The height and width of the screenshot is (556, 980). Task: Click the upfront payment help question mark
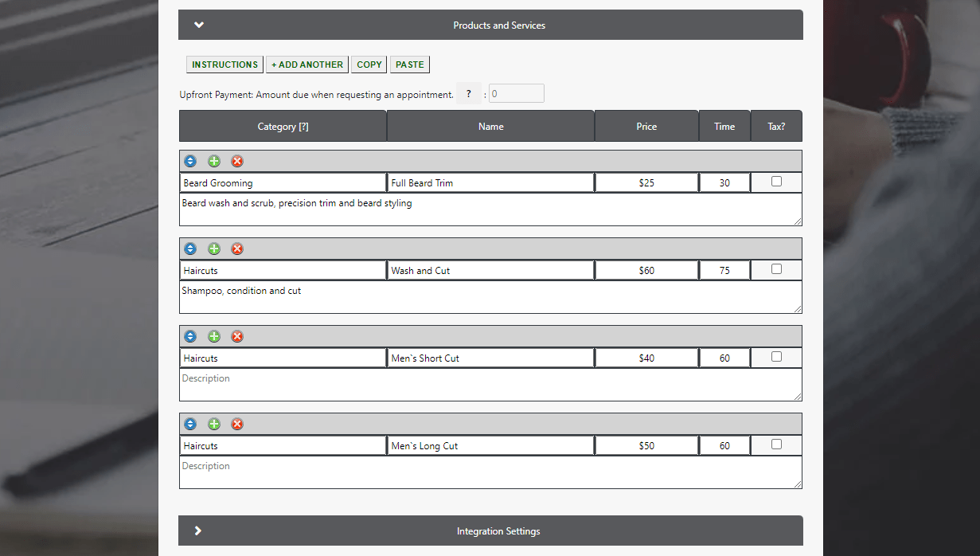pyautogui.click(x=469, y=94)
